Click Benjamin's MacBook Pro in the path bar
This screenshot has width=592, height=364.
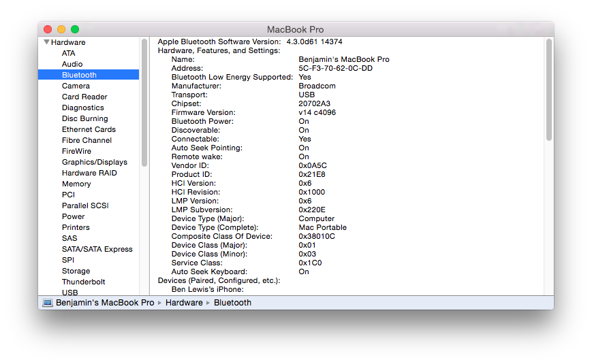(105, 303)
